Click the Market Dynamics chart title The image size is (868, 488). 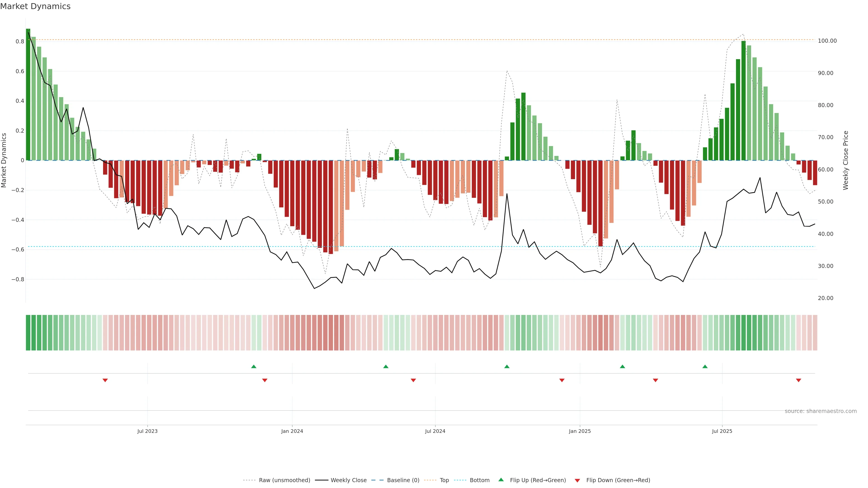click(x=35, y=6)
